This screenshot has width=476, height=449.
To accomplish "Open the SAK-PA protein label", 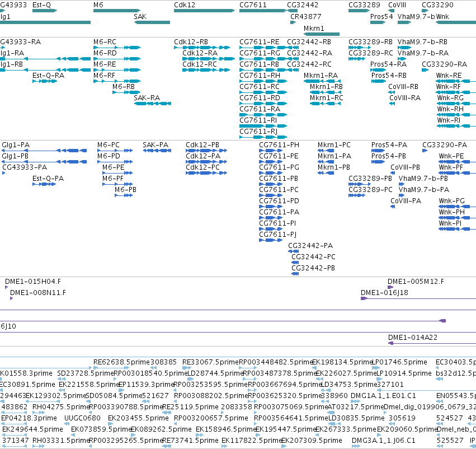I will pyautogui.click(x=155, y=145).
